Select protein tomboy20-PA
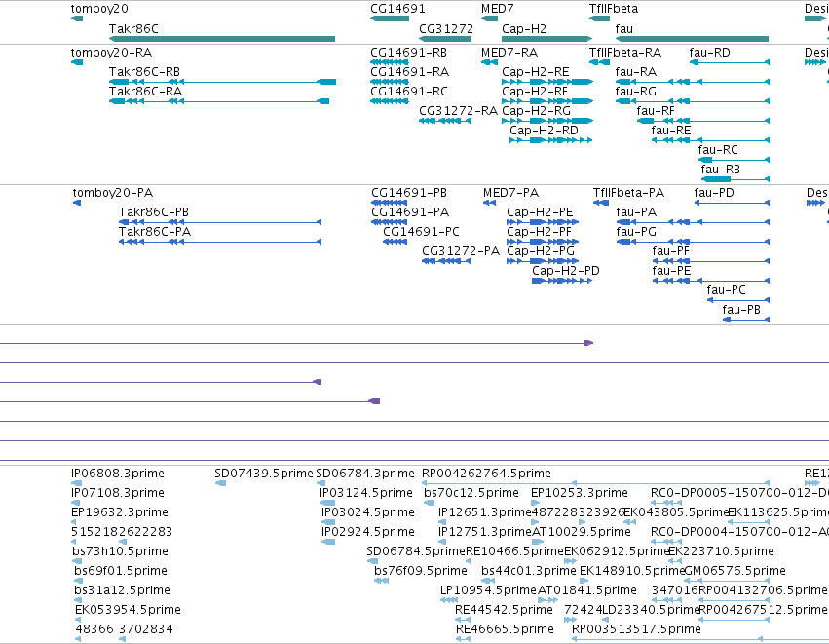The width and height of the screenshot is (829, 644). (x=77, y=203)
